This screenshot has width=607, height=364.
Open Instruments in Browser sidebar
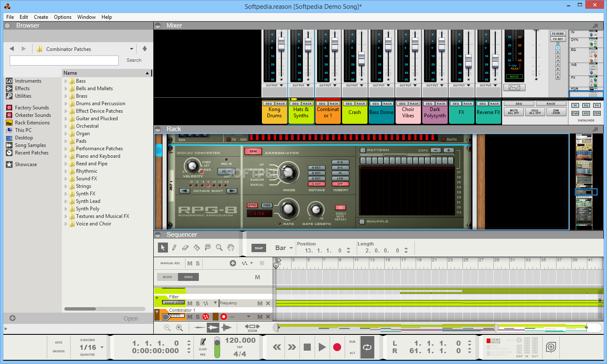[x=28, y=81]
